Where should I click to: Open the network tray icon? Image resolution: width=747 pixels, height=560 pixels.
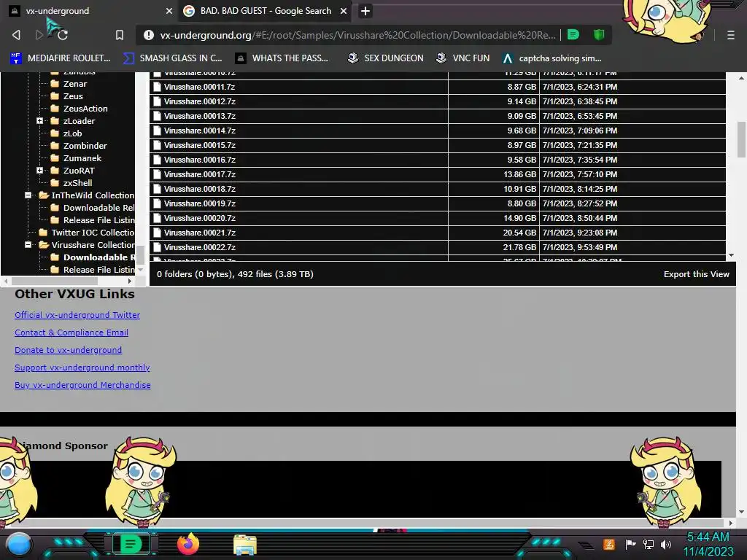point(649,544)
